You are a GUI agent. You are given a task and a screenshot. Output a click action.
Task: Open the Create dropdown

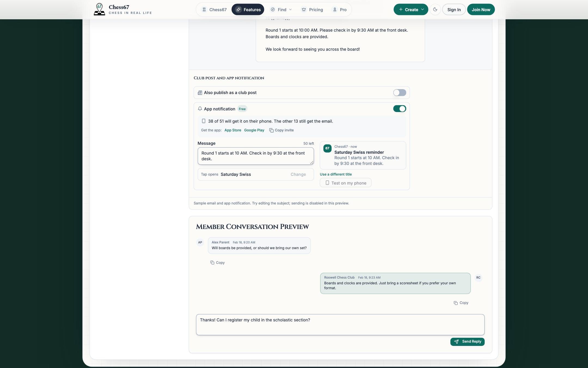(x=411, y=10)
